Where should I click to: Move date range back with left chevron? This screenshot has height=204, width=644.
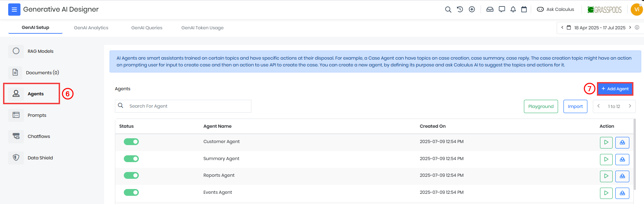tap(562, 28)
